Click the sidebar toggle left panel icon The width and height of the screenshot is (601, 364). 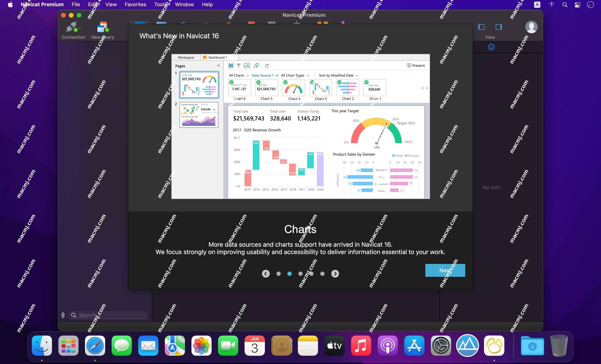click(482, 27)
